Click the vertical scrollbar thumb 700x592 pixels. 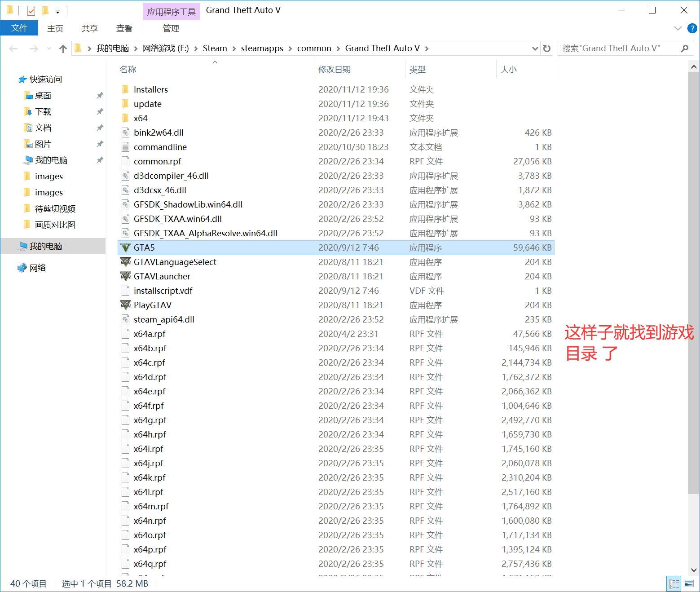point(694,283)
